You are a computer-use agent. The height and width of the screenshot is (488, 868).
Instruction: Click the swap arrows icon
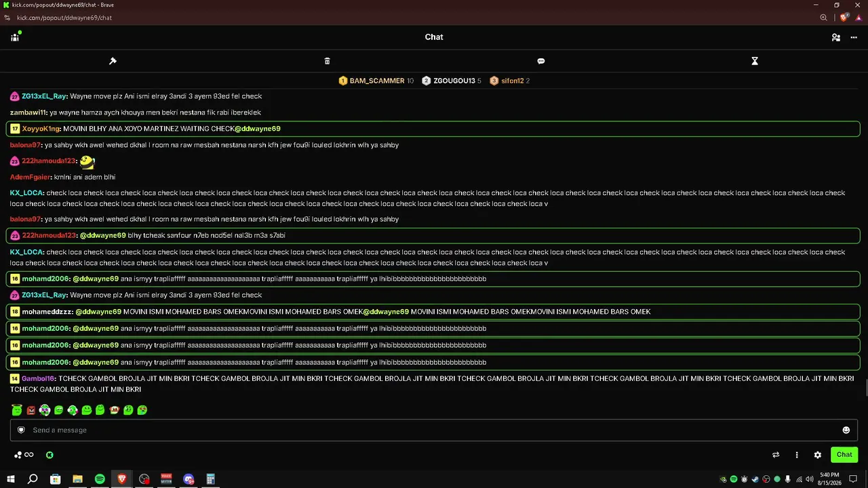[x=776, y=455]
